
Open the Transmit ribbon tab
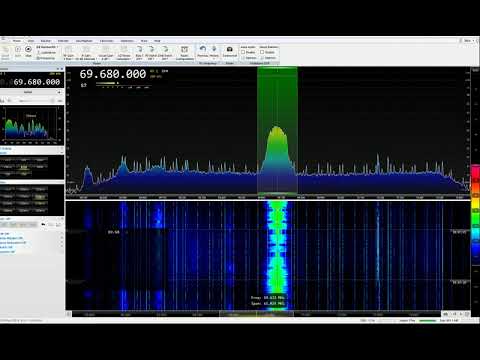pos(63,41)
